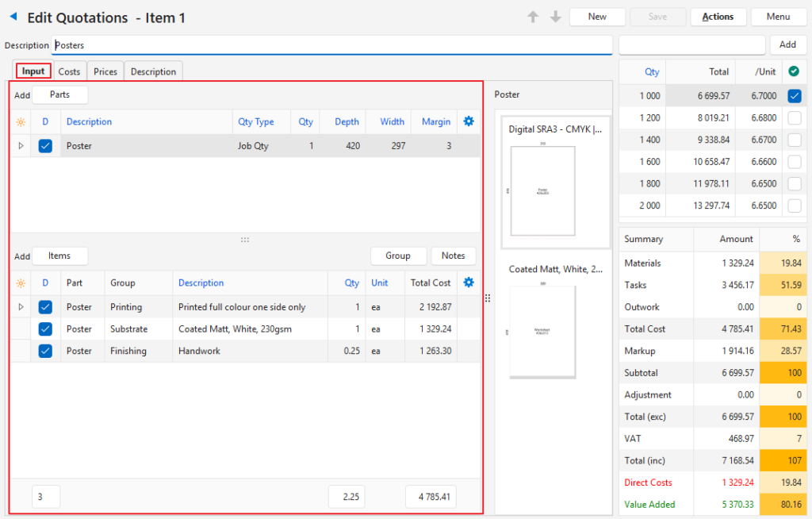Screen dimensions: 812x519
Task: Click the green check icon in quantity table header
Action: tap(794, 71)
